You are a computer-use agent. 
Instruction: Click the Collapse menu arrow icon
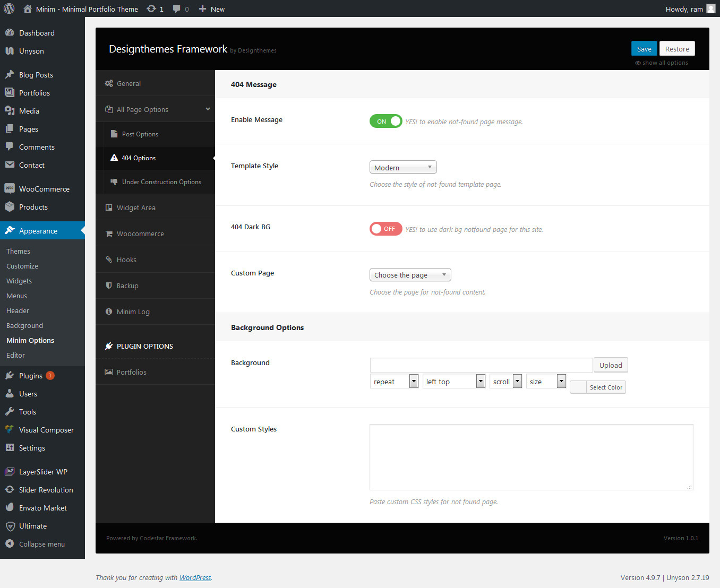click(10, 543)
